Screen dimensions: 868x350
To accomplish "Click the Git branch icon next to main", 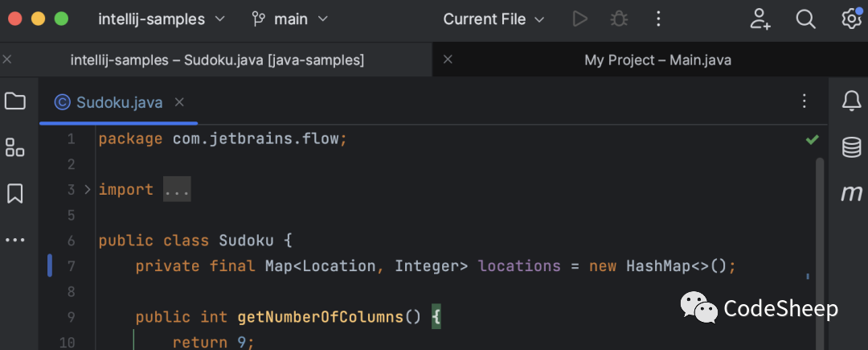I will tap(259, 19).
